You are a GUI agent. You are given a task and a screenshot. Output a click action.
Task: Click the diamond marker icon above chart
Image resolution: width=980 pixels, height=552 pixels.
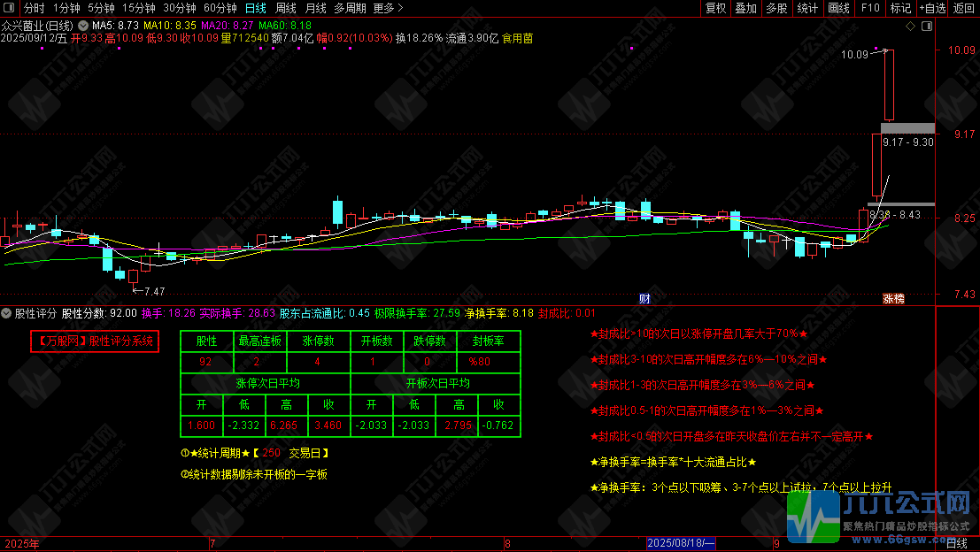coord(911,26)
